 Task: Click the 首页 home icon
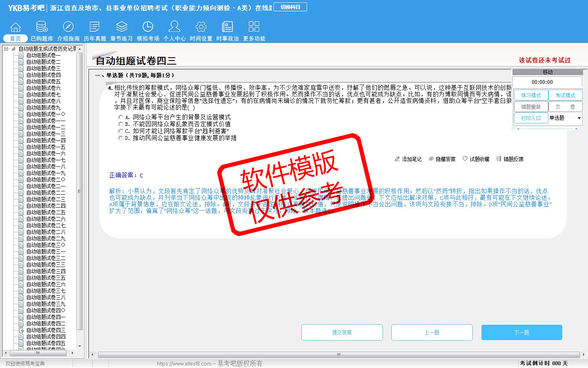click(16, 27)
